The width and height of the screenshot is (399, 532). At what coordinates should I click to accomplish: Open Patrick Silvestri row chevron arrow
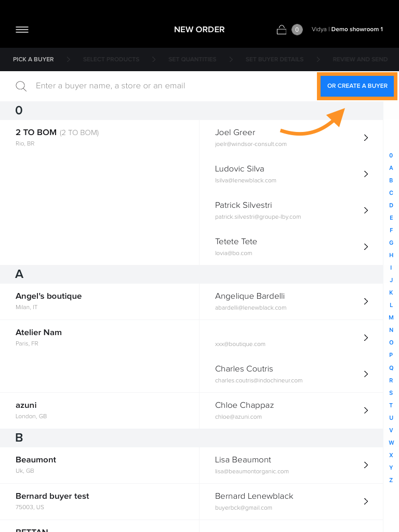pos(366,210)
